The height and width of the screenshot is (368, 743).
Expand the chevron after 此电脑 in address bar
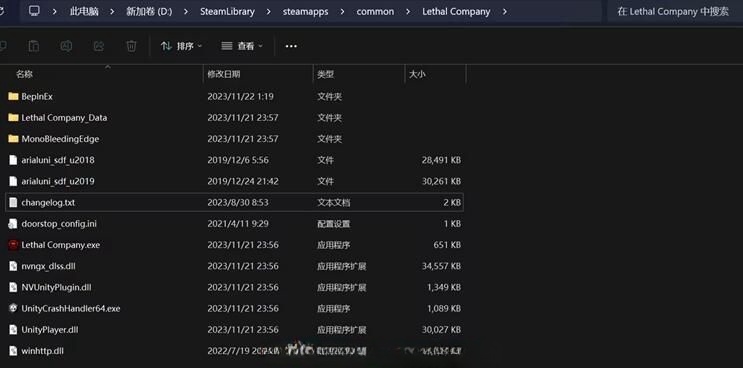(112, 12)
